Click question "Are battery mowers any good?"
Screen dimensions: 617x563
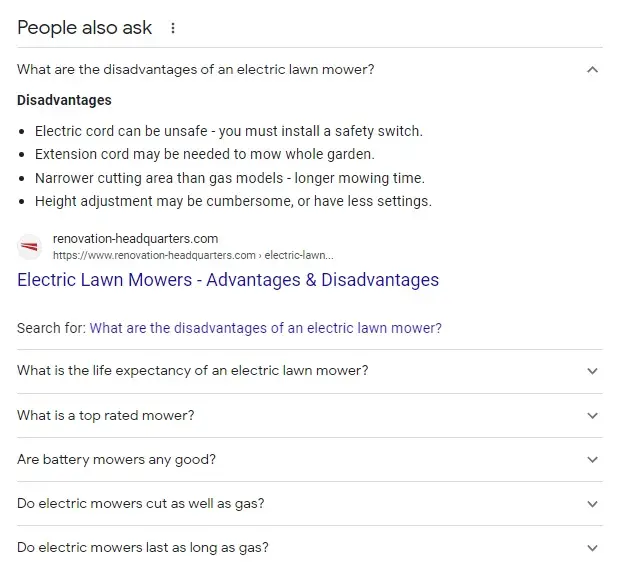[116, 460]
